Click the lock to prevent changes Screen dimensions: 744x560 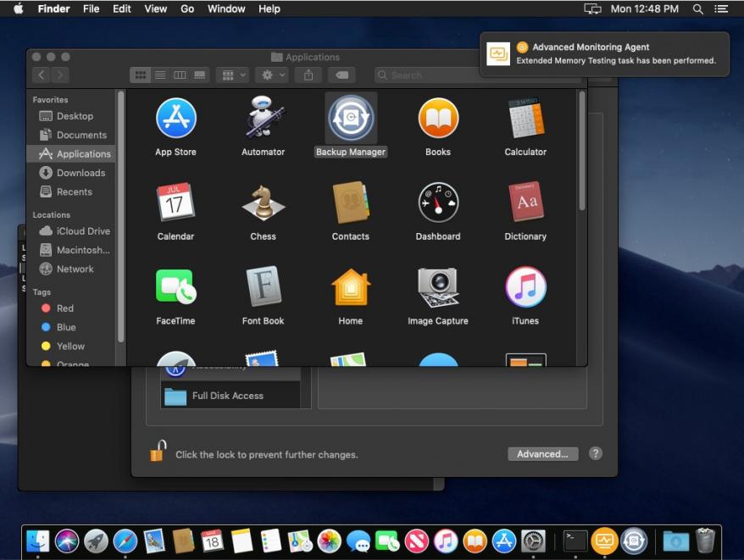(158, 451)
